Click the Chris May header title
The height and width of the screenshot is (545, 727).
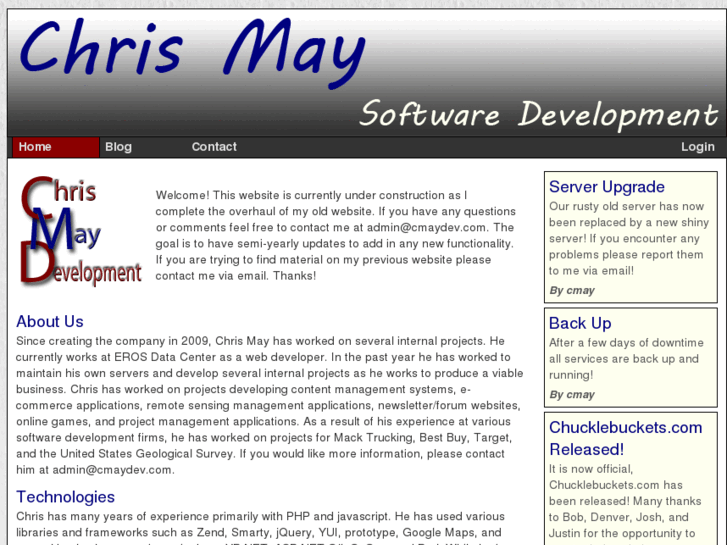click(x=192, y=52)
